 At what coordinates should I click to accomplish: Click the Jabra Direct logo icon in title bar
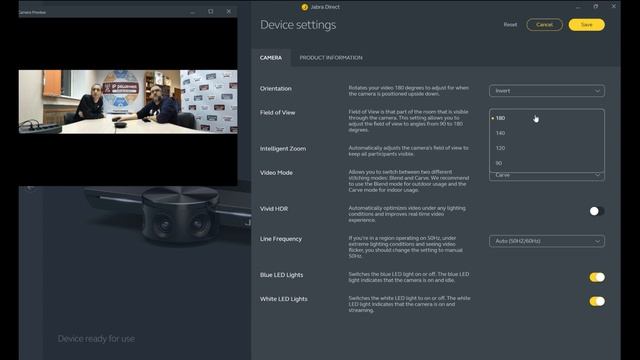(304, 7)
